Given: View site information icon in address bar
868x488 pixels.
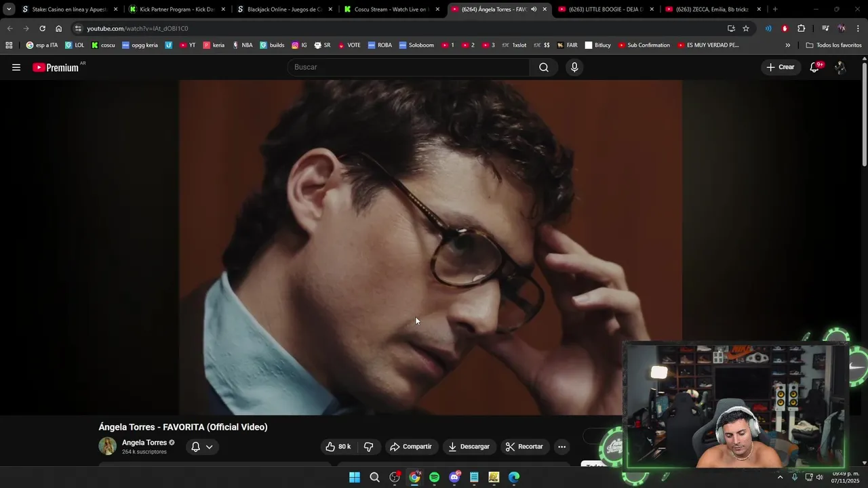Looking at the screenshot, I should pos(78,28).
